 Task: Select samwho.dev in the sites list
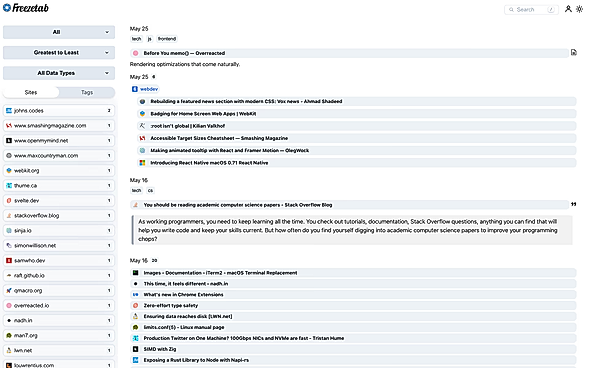(59, 261)
